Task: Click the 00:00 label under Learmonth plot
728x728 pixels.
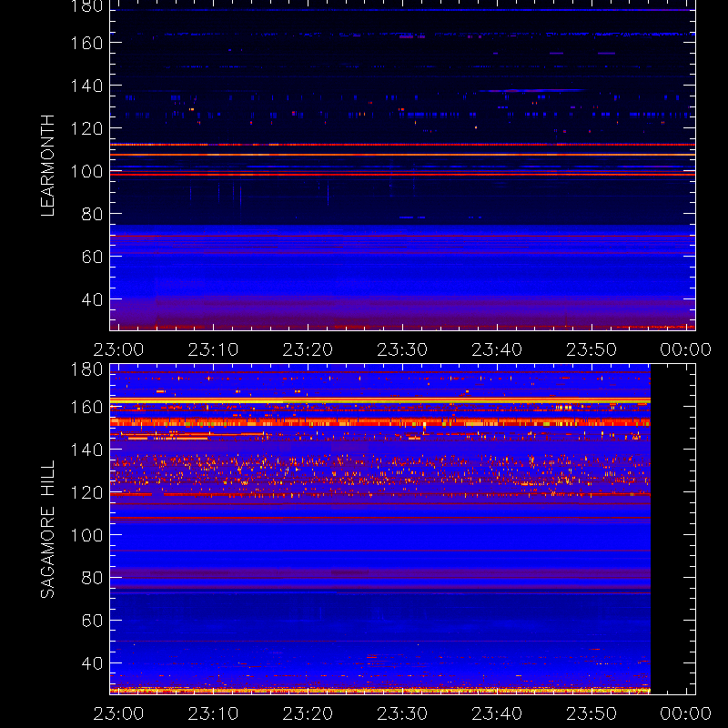Action: [x=686, y=349]
